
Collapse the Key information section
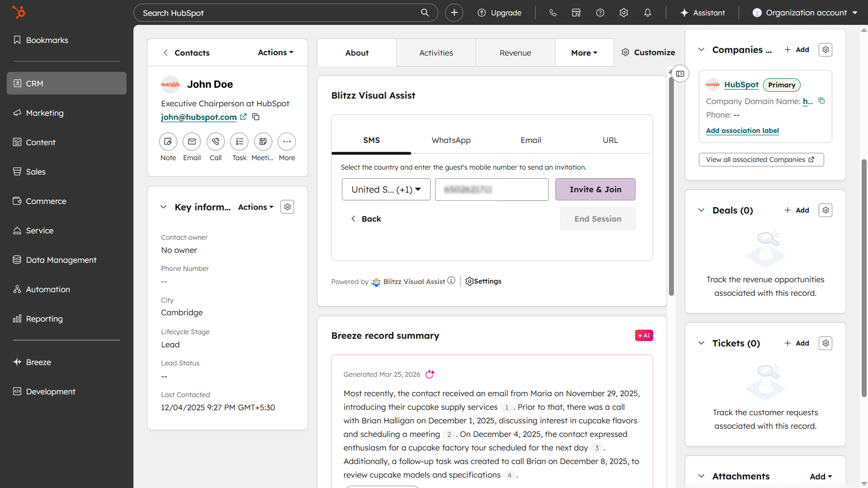163,207
